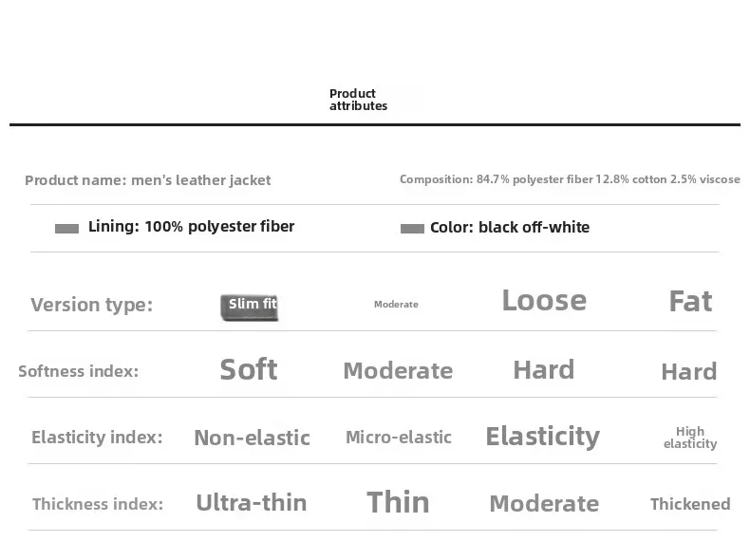Choose High elasticity option
Image resolution: width=750 pixels, height=560 pixels.
(x=690, y=438)
